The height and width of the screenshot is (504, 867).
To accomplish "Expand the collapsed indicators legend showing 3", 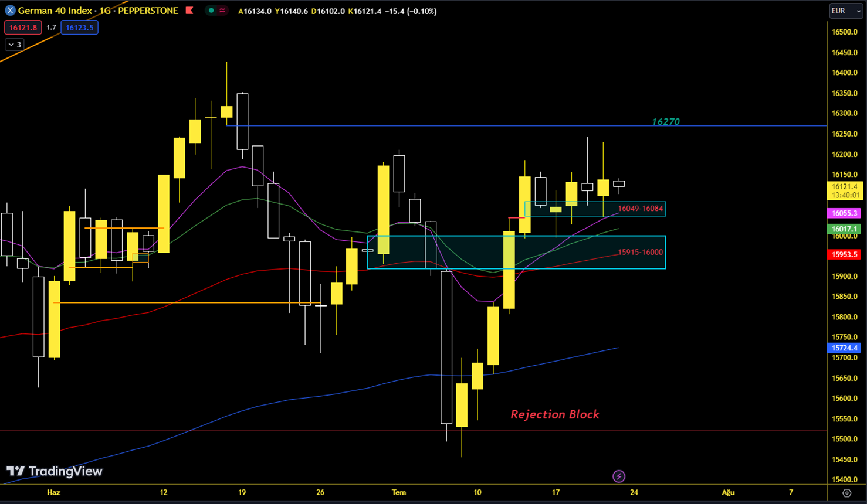I will [15, 45].
